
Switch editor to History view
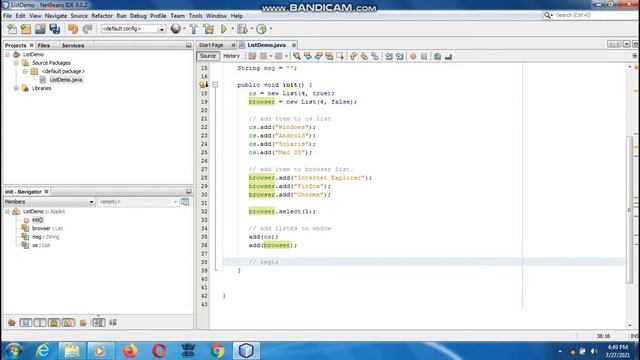(231, 56)
